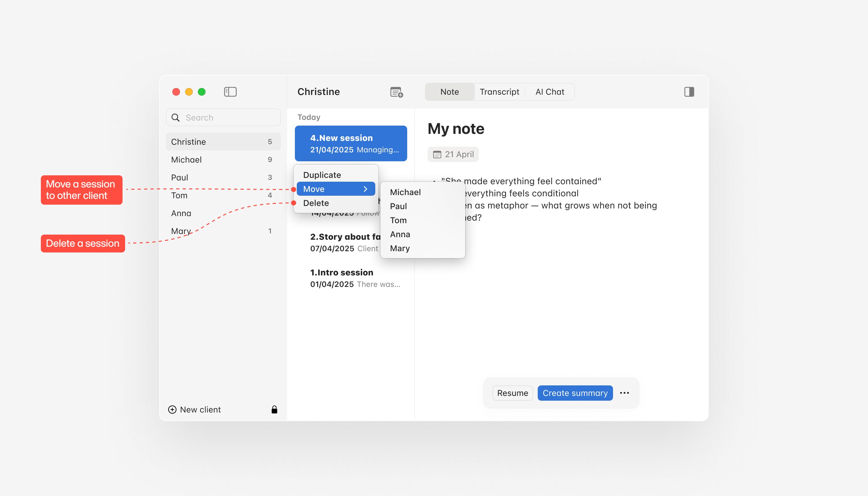
Task: Toggle the left sidebar panel icon
Action: tap(230, 91)
